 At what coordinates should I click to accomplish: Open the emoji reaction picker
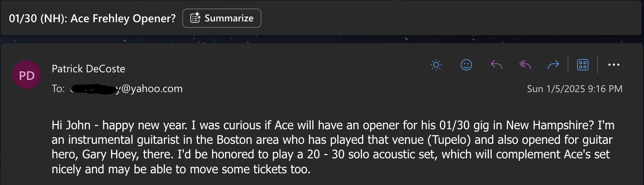[x=466, y=65]
